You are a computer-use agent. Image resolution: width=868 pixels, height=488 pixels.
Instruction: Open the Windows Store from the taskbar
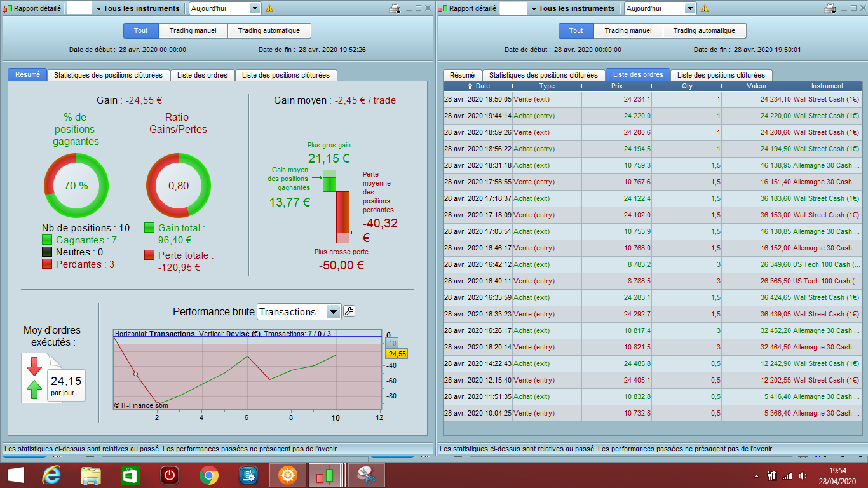[x=130, y=475]
